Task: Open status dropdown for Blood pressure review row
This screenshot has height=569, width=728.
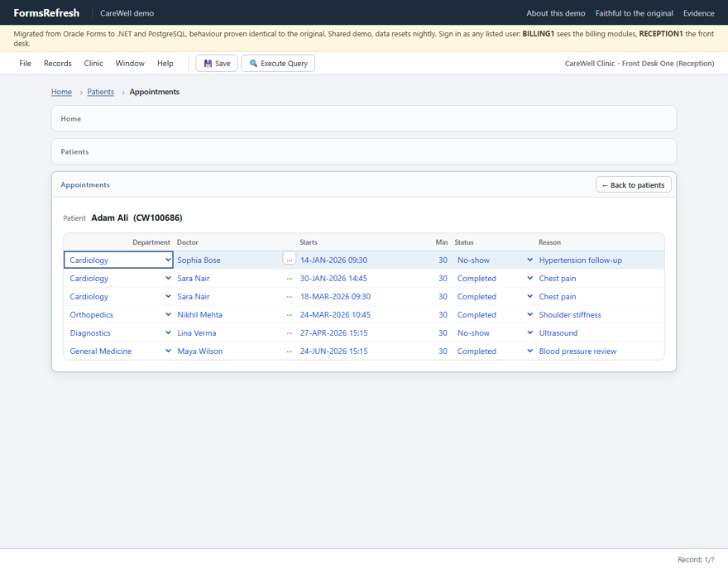Action: (x=529, y=351)
